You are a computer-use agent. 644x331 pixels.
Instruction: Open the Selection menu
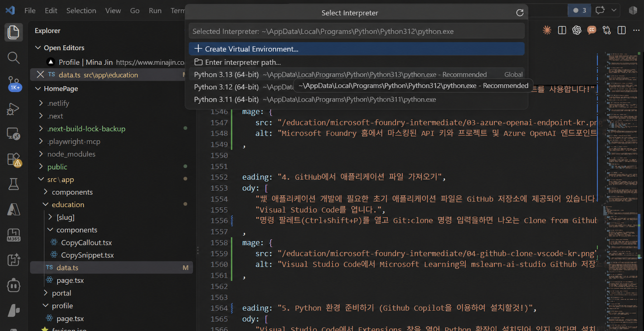tap(81, 10)
